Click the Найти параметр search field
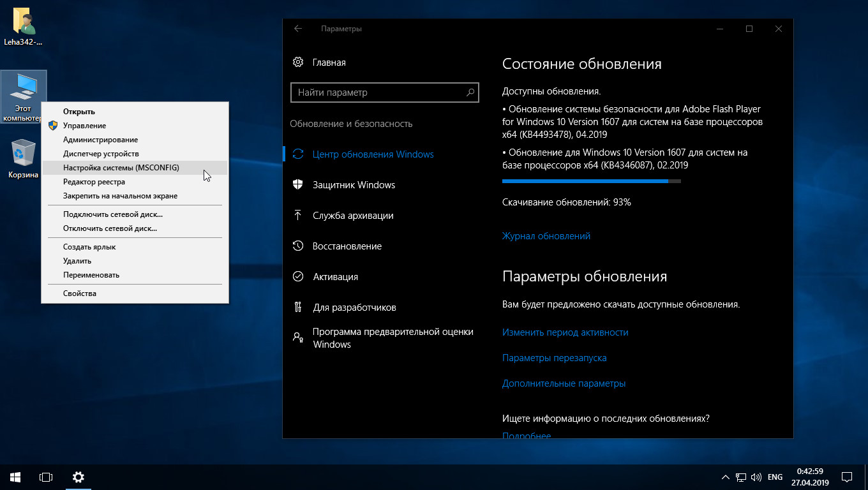The height and width of the screenshot is (490, 868). pos(384,93)
